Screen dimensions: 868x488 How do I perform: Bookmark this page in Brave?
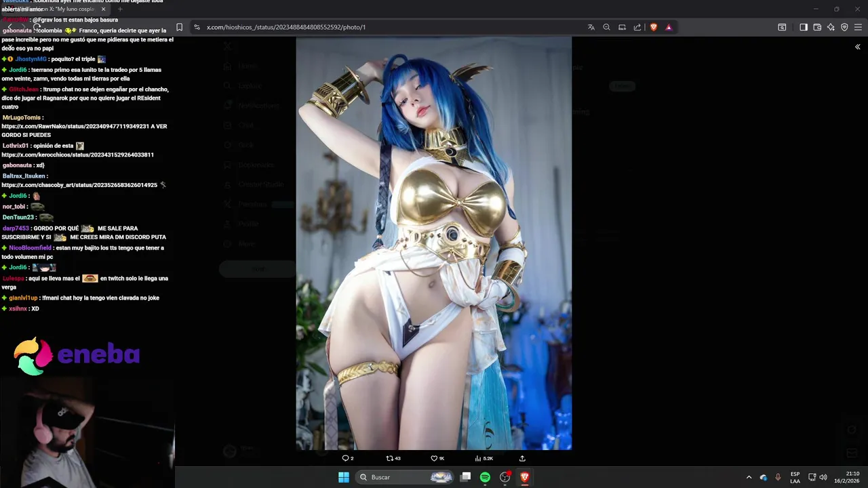tap(179, 27)
